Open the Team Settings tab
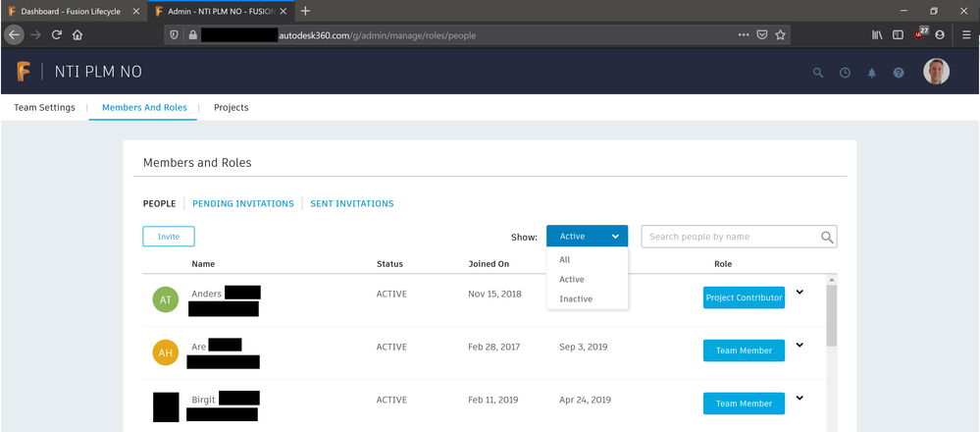 pos(44,108)
